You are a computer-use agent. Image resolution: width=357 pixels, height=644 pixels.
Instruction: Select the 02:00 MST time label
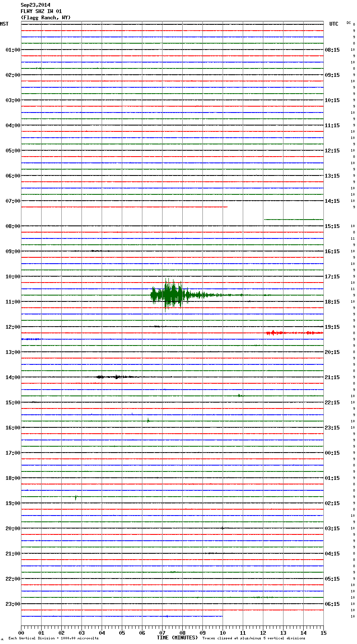click(x=13, y=75)
